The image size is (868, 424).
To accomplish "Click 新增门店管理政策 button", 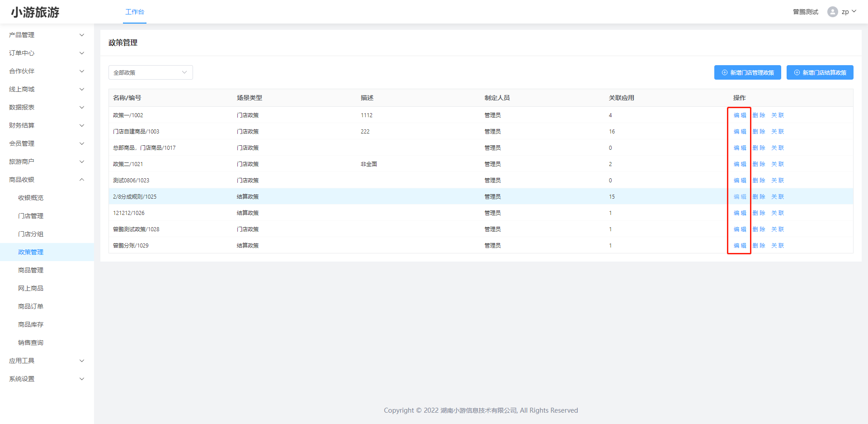I will tap(747, 72).
